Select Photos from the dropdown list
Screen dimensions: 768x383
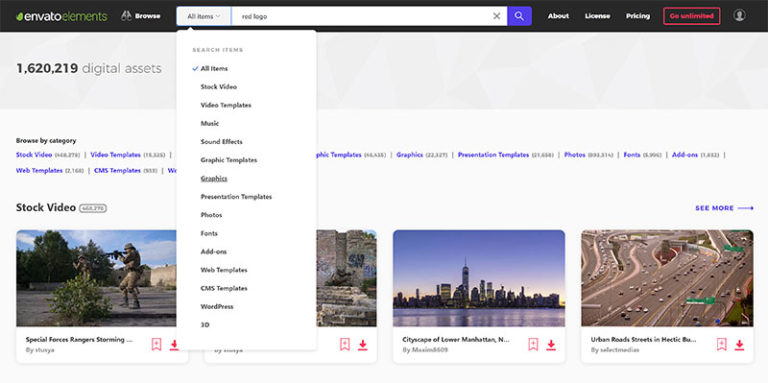211,215
